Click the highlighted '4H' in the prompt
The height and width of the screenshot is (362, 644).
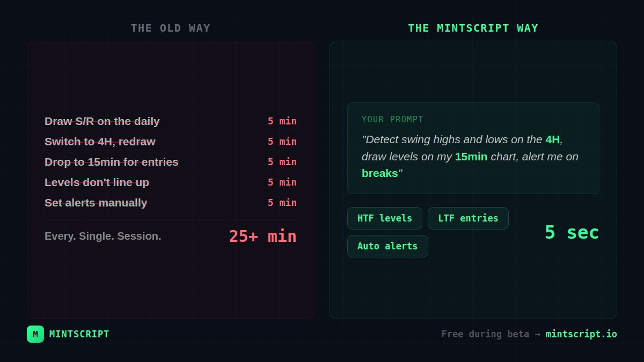(x=552, y=139)
